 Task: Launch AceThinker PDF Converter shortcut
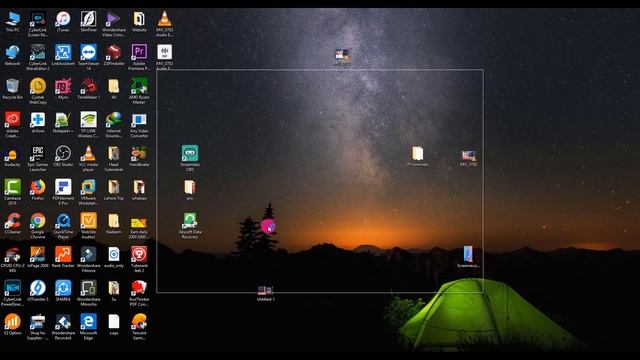point(139,293)
